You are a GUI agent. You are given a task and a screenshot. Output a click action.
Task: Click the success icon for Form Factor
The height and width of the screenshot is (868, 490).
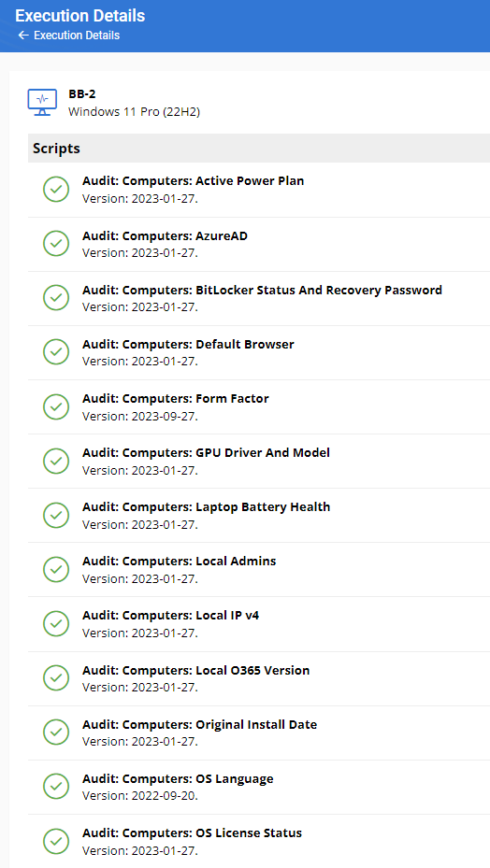(x=56, y=406)
